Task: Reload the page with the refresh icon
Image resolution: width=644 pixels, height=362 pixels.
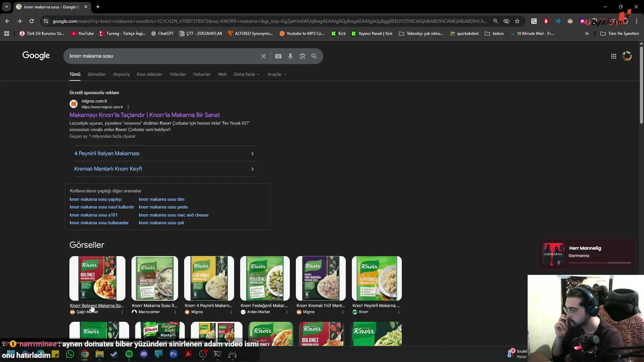Action: click(31, 21)
